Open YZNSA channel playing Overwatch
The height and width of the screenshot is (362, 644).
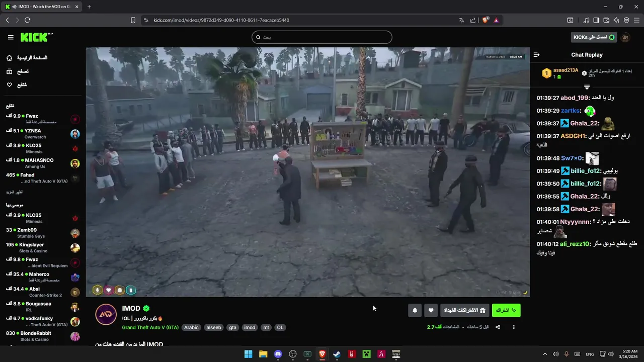[x=43, y=134]
